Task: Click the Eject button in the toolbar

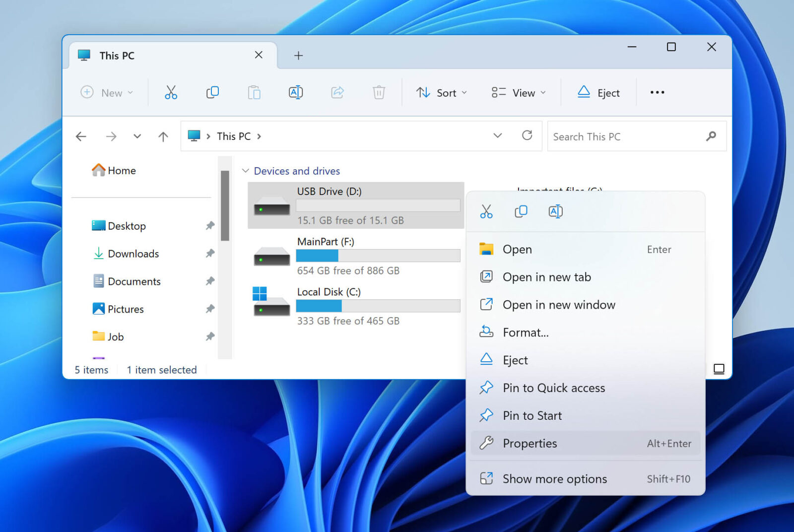Action: coord(598,92)
